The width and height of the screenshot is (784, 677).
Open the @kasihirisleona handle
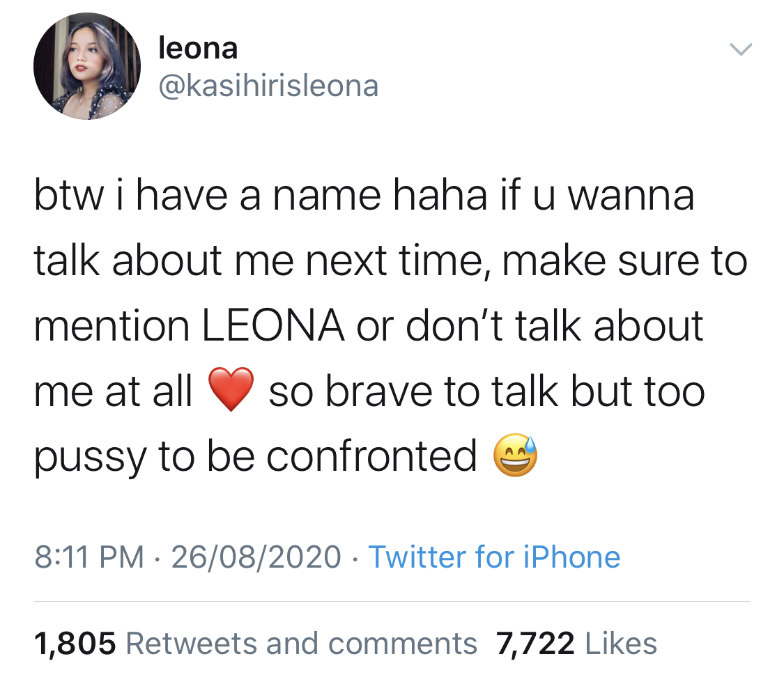268,86
